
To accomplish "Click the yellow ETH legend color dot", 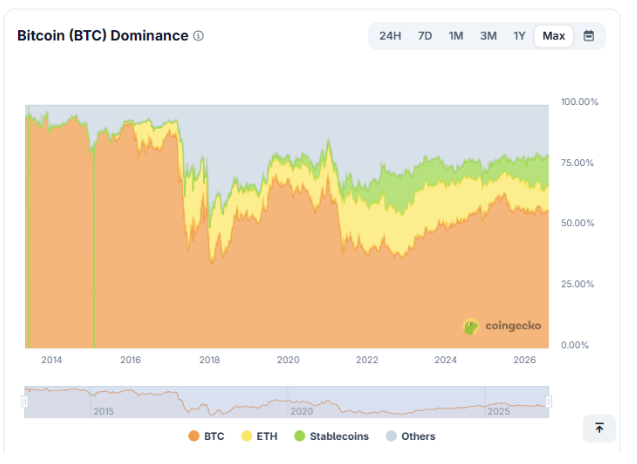I will click(246, 436).
